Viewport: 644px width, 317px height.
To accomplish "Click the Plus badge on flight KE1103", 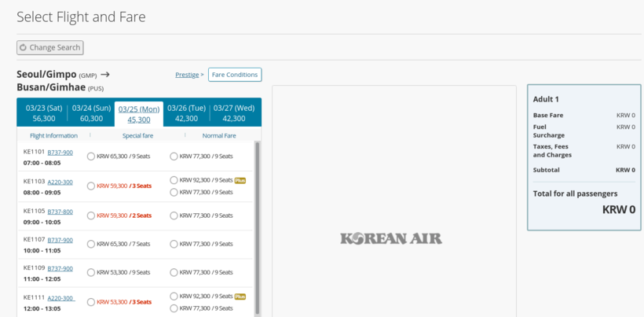I will click(240, 180).
